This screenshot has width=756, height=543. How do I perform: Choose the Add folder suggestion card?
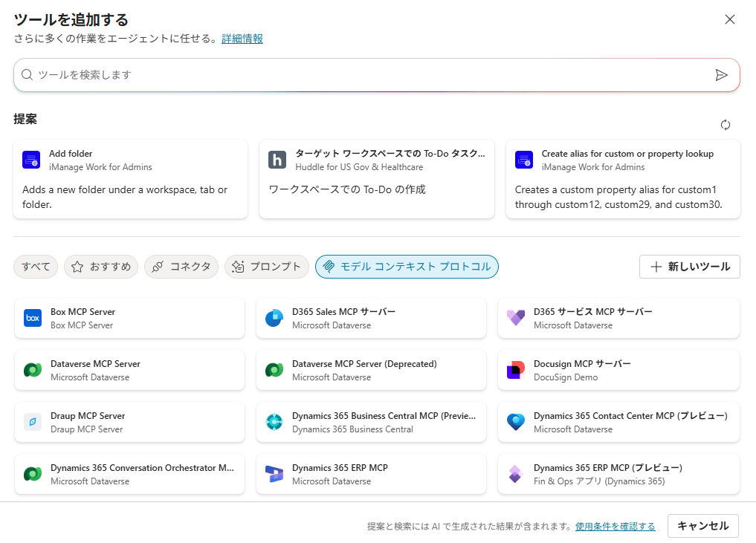point(131,179)
